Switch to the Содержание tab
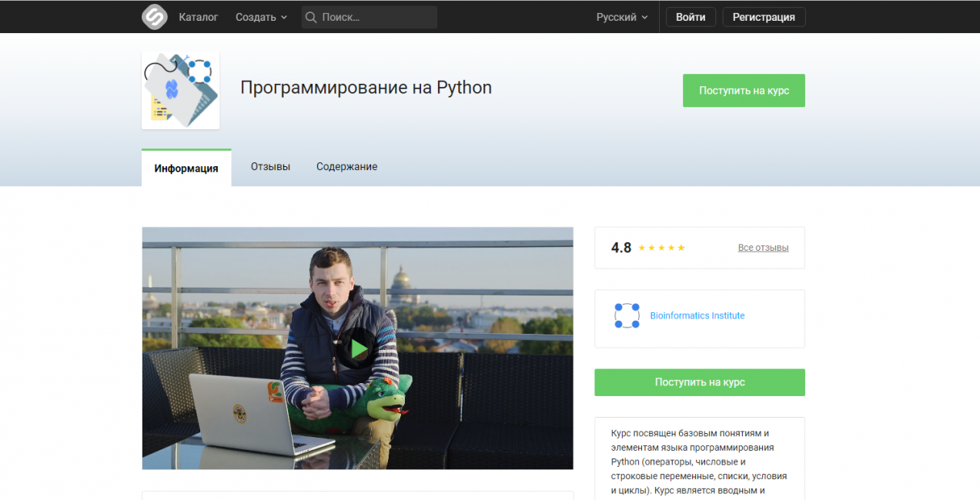980x500 pixels. 346,166
